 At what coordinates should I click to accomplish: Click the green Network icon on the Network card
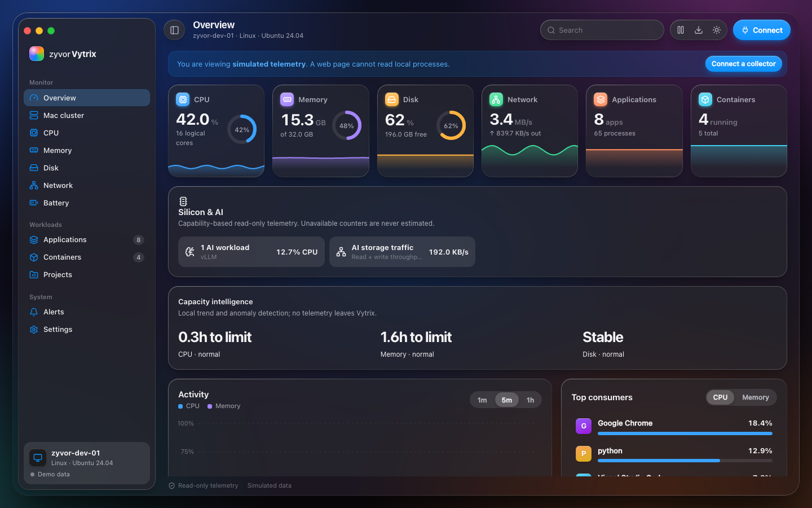coord(496,99)
